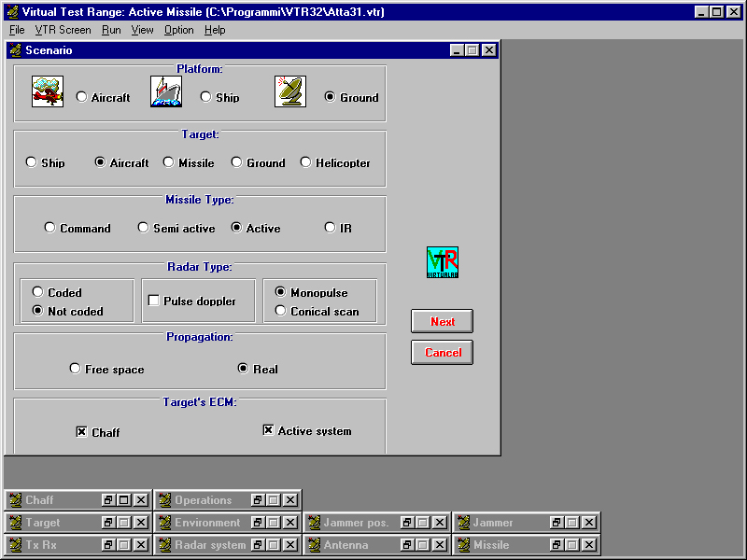Restore the minimized Missile window
The image size is (747, 560).
[x=556, y=545]
